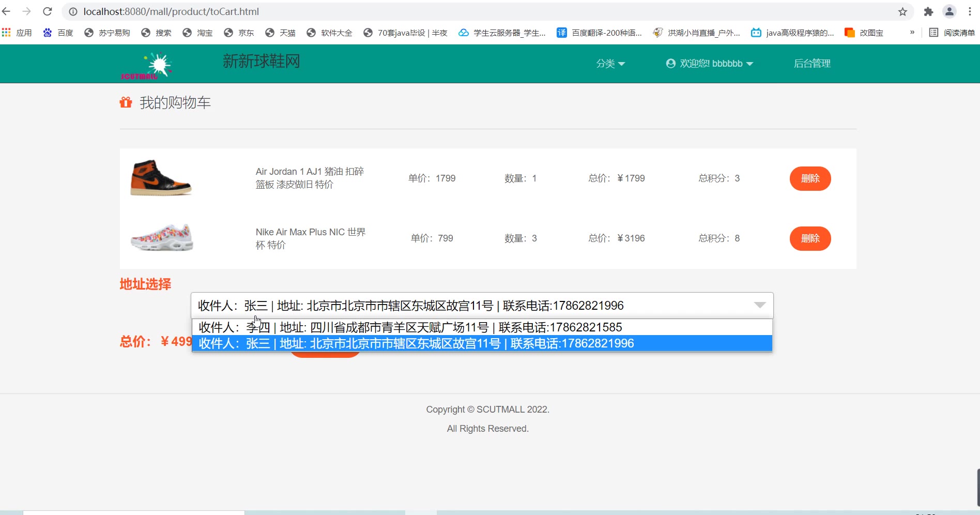Click the vertical page scrollbar
Image resolution: width=980 pixels, height=515 pixels.
[978, 487]
